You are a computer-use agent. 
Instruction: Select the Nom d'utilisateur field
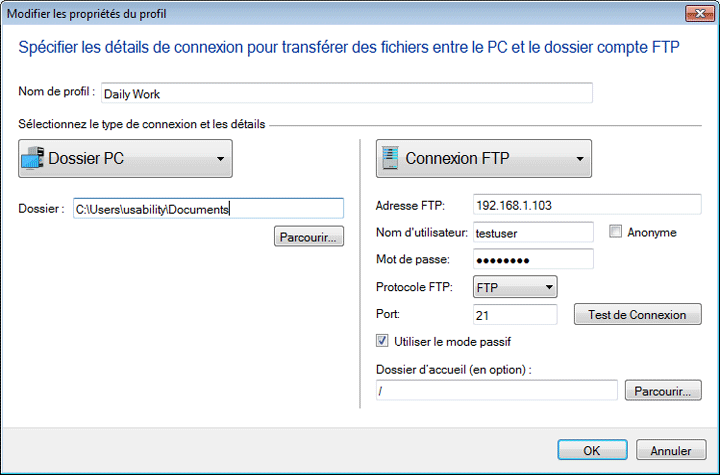tap(532, 232)
